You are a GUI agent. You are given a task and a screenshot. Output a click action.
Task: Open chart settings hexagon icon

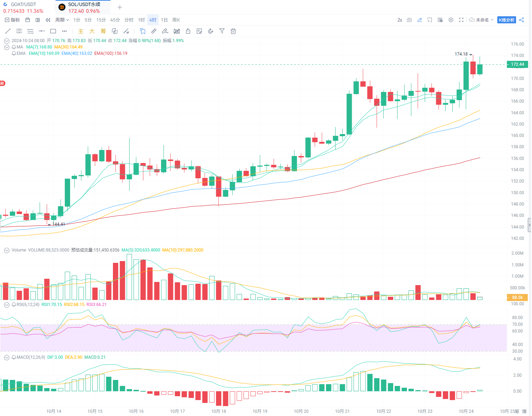coord(451,20)
